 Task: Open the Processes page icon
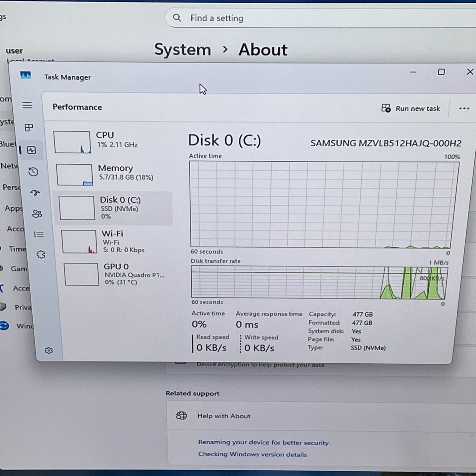[29, 128]
